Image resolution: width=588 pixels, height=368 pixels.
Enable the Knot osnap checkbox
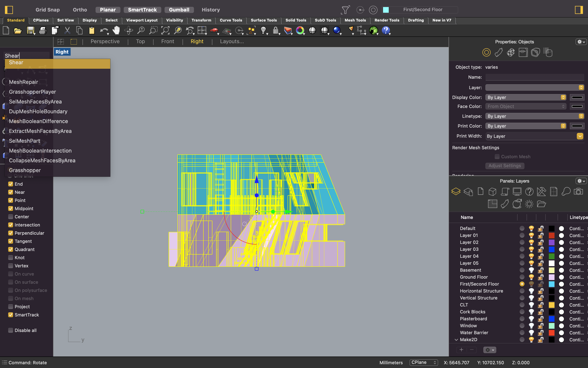pos(10,257)
